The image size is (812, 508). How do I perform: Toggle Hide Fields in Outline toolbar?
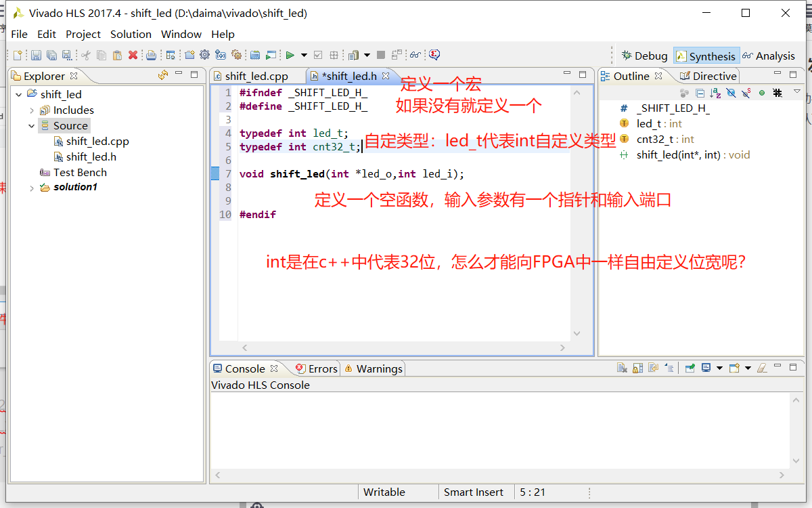pos(731,93)
